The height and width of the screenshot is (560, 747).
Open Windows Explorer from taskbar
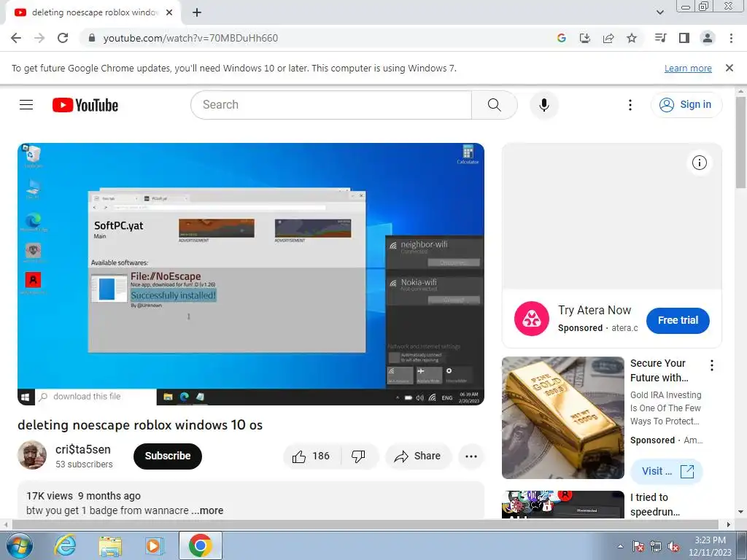(x=110, y=545)
